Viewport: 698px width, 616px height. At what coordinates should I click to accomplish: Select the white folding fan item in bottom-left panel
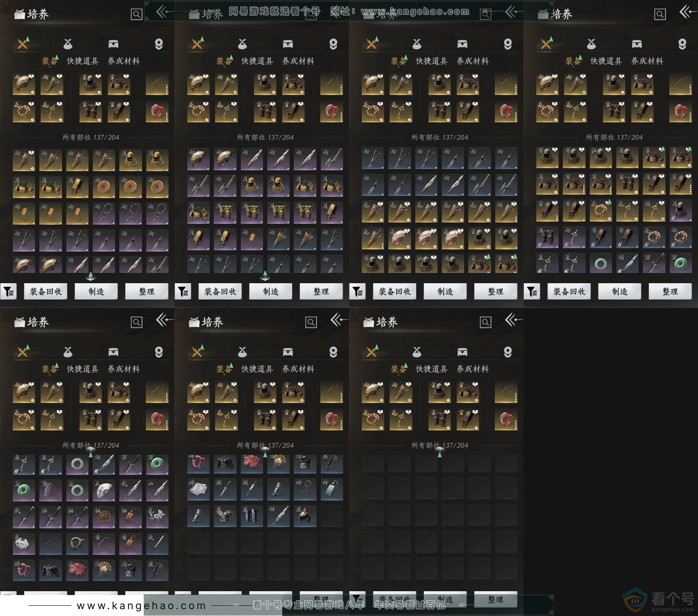pyautogui.click(x=104, y=491)
